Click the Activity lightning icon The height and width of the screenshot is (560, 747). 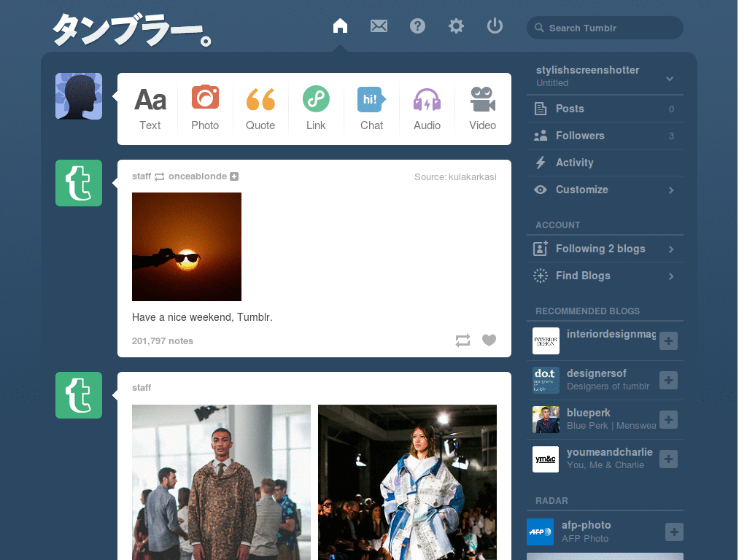[x=541, y=163]
